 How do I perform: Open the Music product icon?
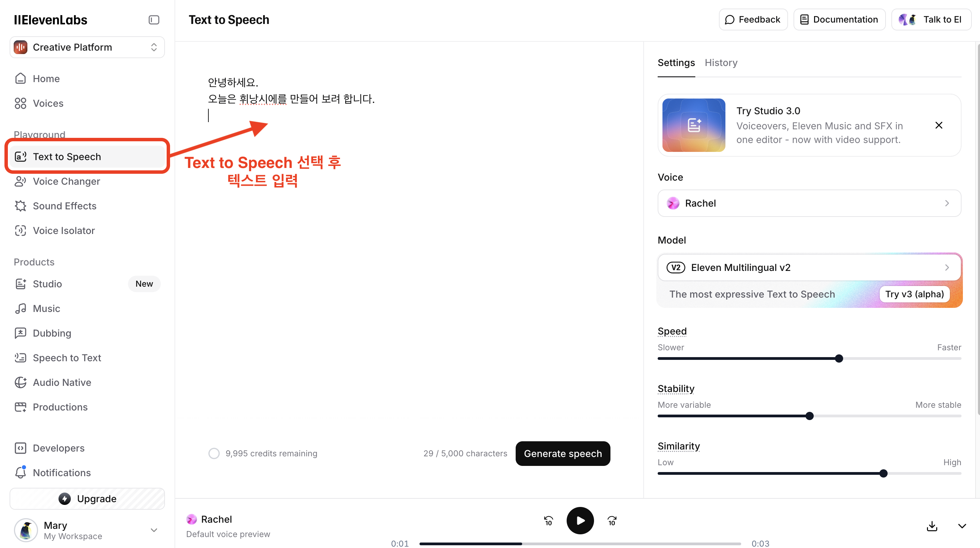pyautogui.click(x=21, y=309)
